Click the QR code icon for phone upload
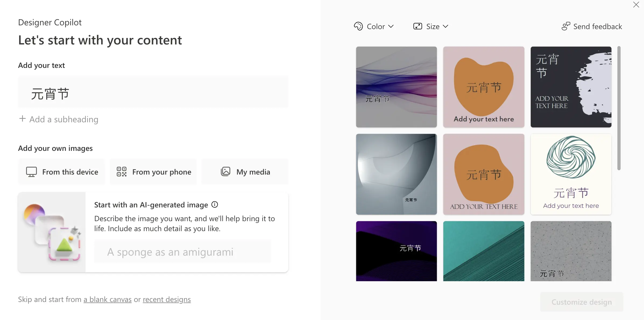Viewport: 644px width, 320px height. click(x=122, y=172)
